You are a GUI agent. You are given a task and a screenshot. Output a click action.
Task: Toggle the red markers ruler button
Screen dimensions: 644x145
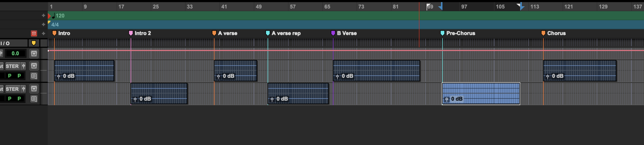coord(34,34)
